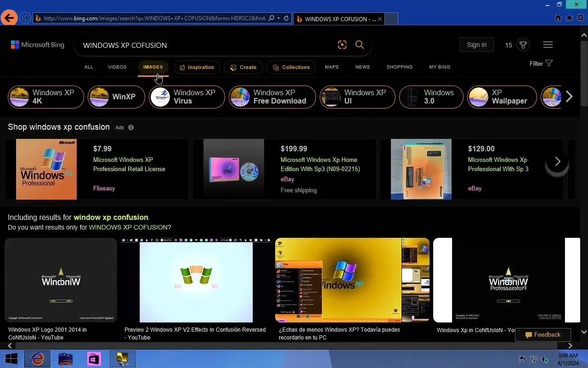The width and height of the screenshot is (588, 368).
Task: Click the Bing search text field
Action: (207, 45)
